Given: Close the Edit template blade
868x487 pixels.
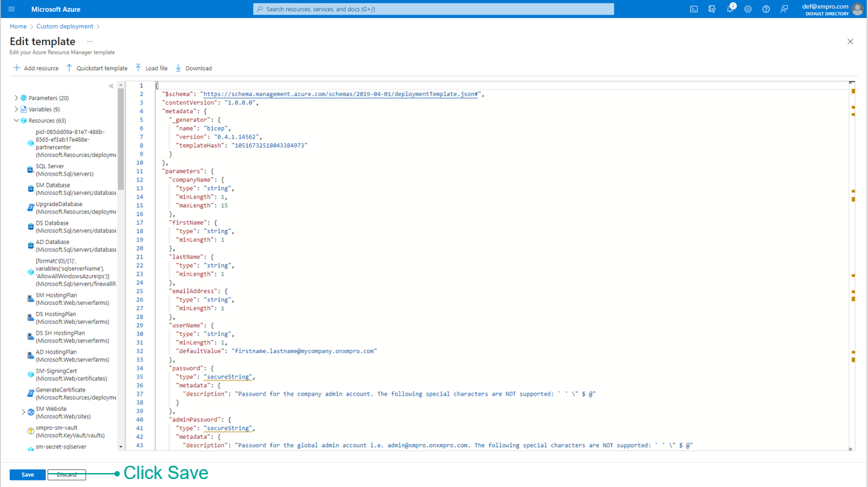Looking at the screenshot, I should [850, 42].
